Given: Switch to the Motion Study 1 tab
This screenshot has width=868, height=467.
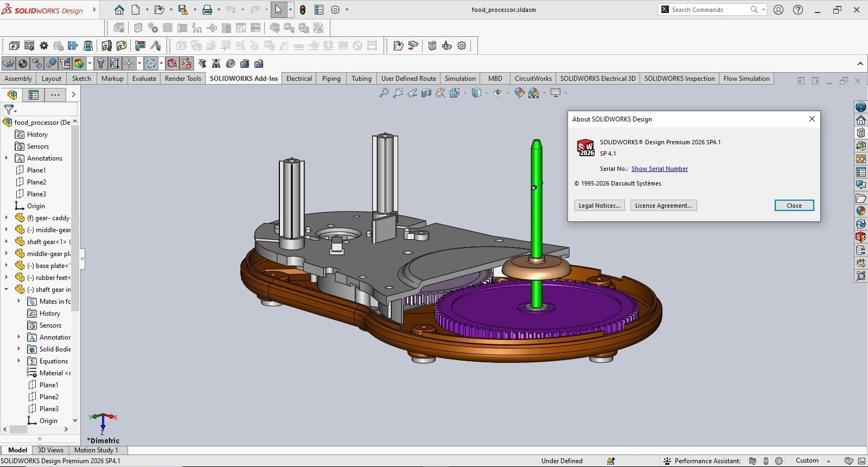Looking at the screenshot, I should [x=96, y=450].
